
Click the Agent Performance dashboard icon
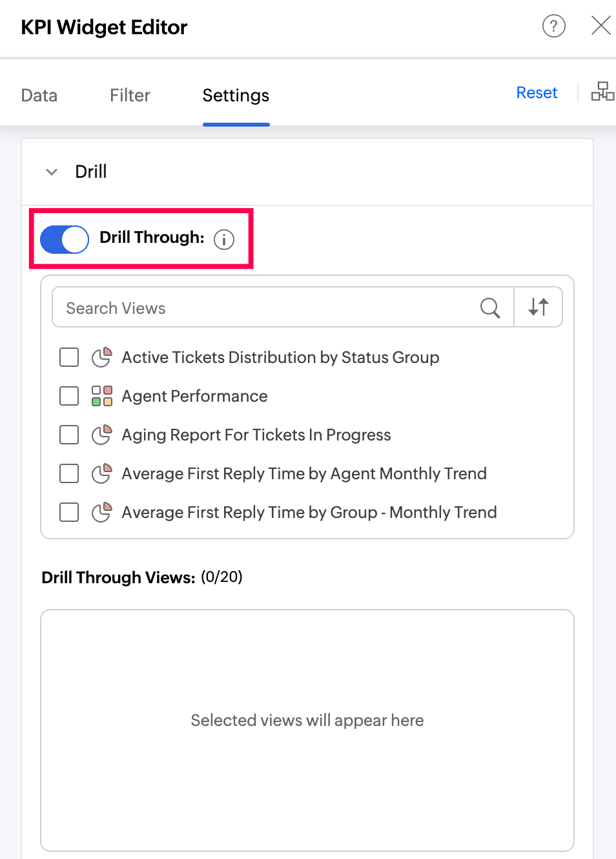point(102,396)
